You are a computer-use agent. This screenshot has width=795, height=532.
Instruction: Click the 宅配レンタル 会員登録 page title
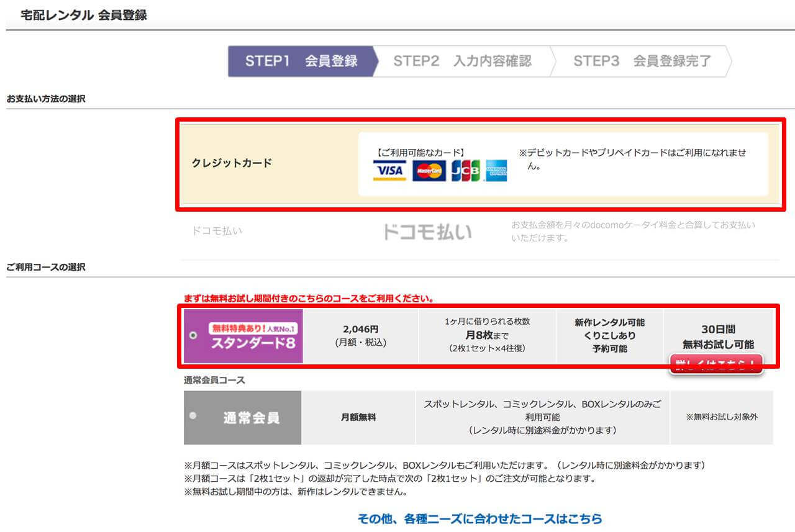tap(84, 16)
